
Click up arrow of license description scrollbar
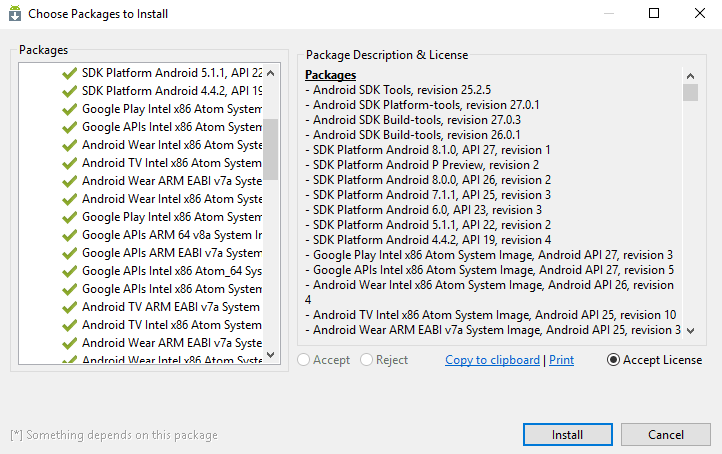click(x=690, y=76)
